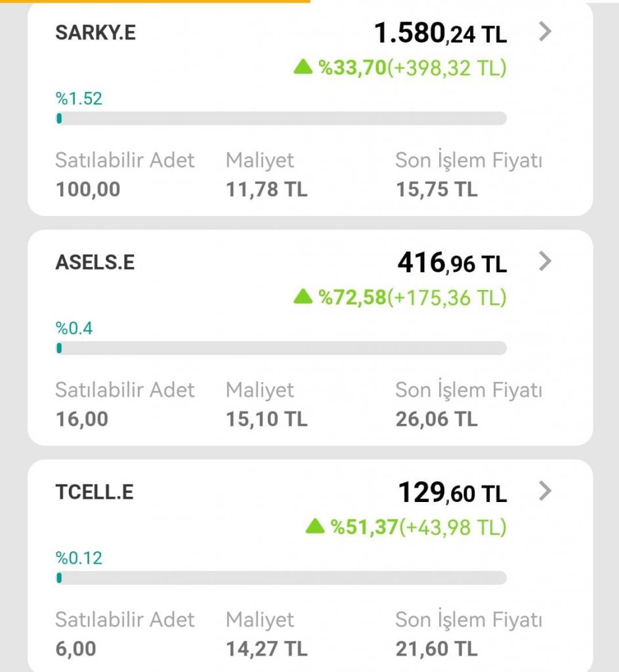The image size is (619, 672).
Task: Click SARKY.E portfolio weight progress bar
Action: coord(281,118)
